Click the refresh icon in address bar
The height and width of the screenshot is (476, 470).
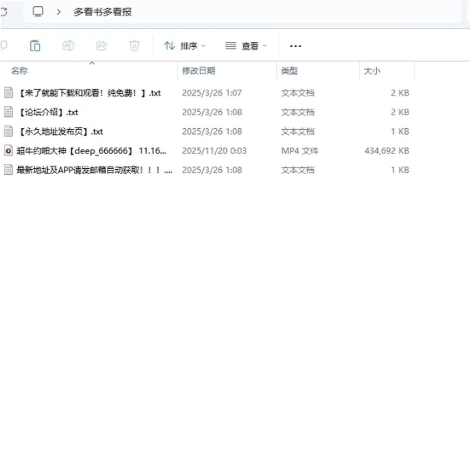coord(3,12)
